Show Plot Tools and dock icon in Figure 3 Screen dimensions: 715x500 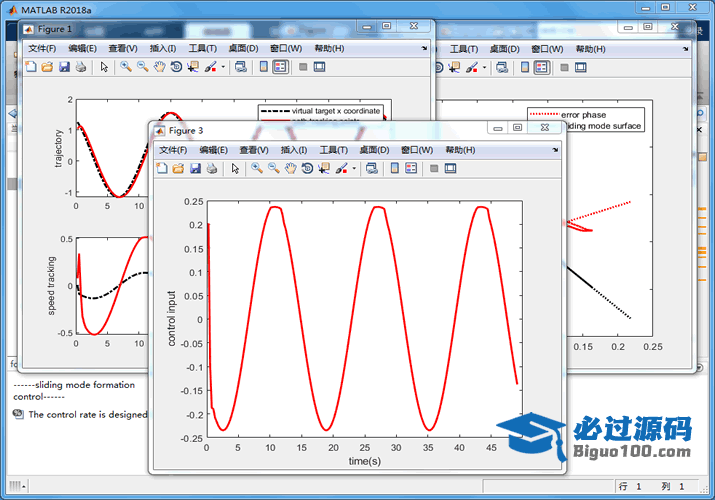451,169
